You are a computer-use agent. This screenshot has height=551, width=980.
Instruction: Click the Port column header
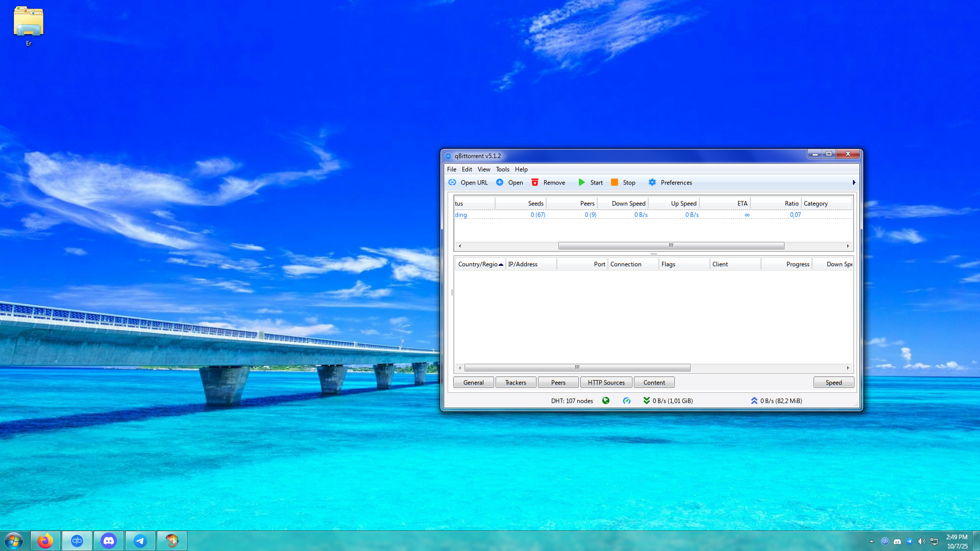tap(582, 264)
